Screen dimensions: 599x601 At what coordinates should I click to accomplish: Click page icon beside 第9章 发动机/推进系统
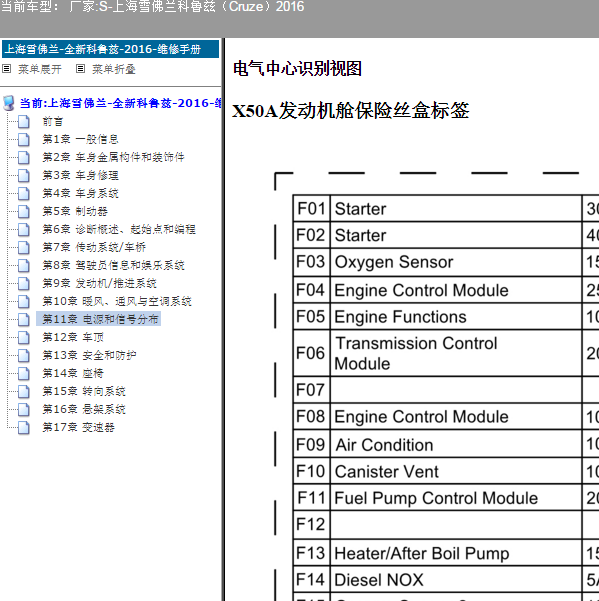click(24, 284)
